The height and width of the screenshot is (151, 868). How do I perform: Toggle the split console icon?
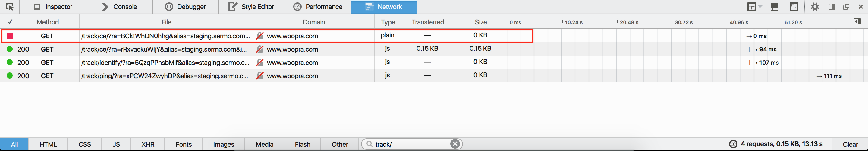pyautogui.click(x=774, y=7)
